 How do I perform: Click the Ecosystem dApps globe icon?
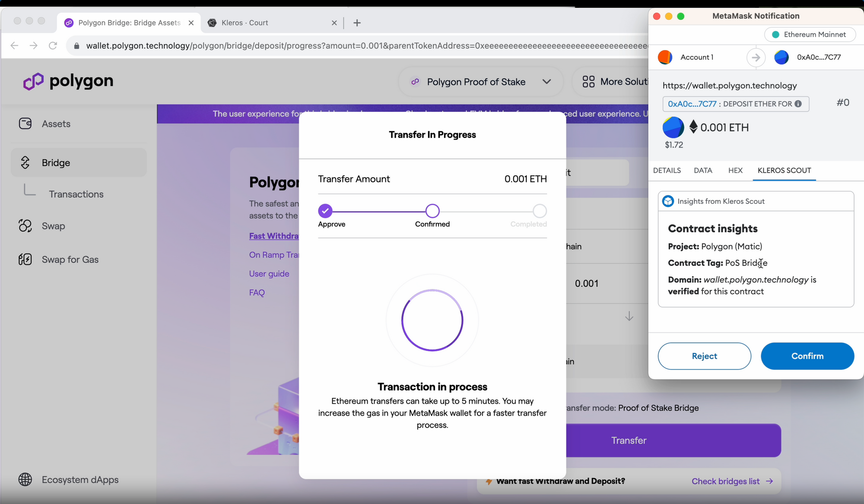click(x=25, y=479)
